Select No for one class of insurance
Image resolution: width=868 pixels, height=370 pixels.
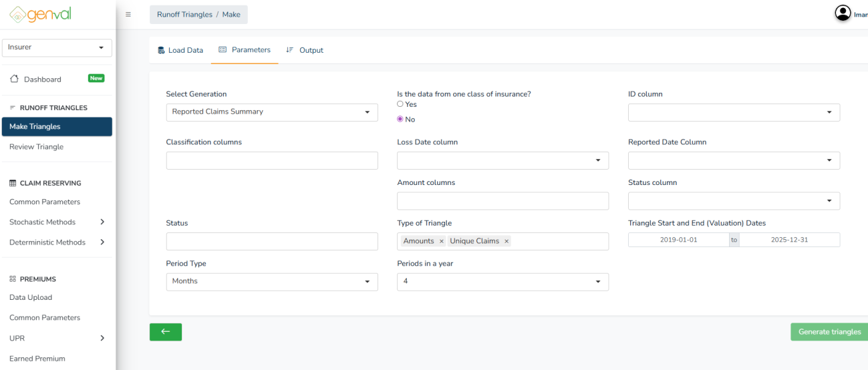click(x=400, y=120)
